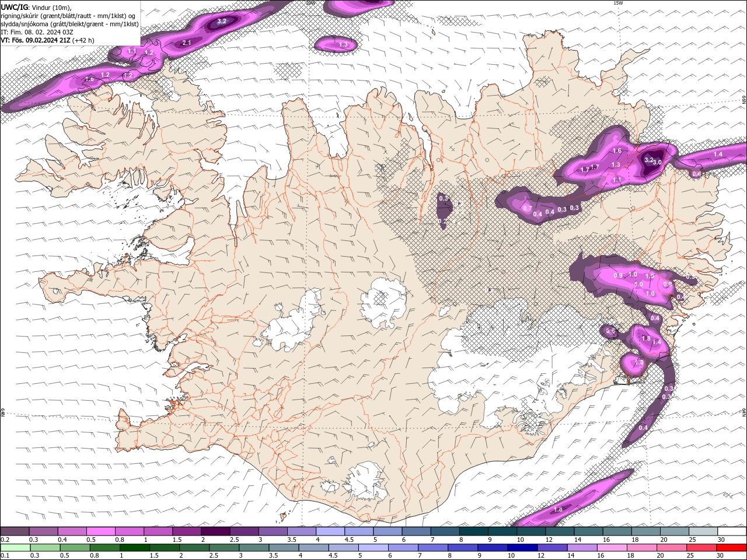Pick the dusty purple 0.2–0.3 snow scale swatch
Image resolution: width=747 pixels, height=560 pixels.
click(x=15, y=531)
